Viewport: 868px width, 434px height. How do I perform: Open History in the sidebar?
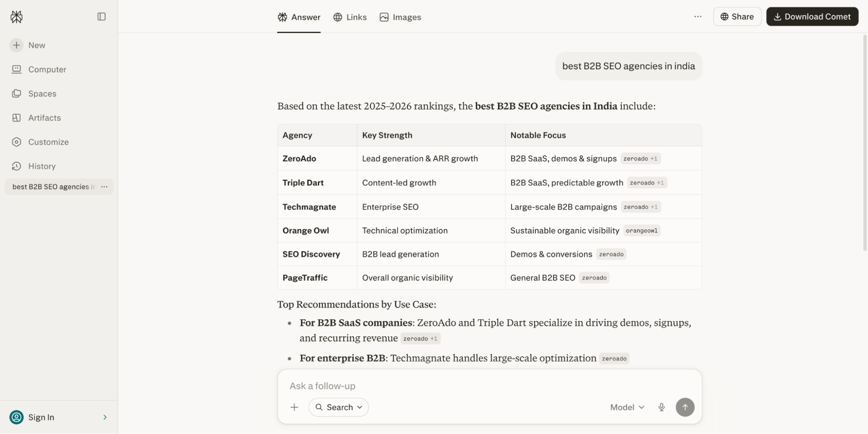34,166
